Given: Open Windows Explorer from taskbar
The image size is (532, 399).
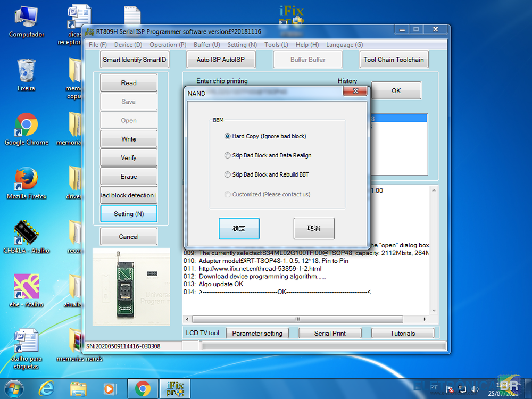Looking at the screenshot, I should tap(78, 389).
